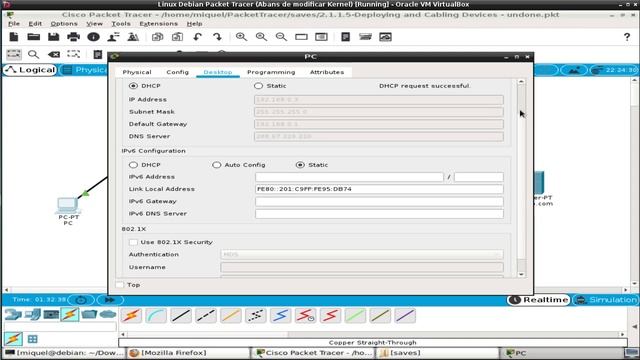
Task: Open the network information icon
Action: pyautogui.click(x=93, y=37)
